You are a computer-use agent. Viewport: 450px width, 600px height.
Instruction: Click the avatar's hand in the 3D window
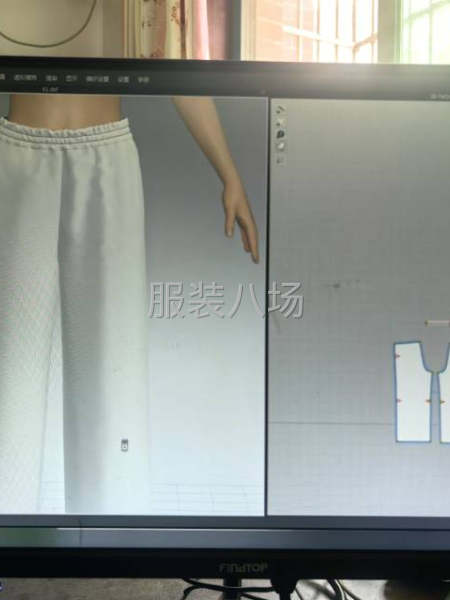pos(240,221)
